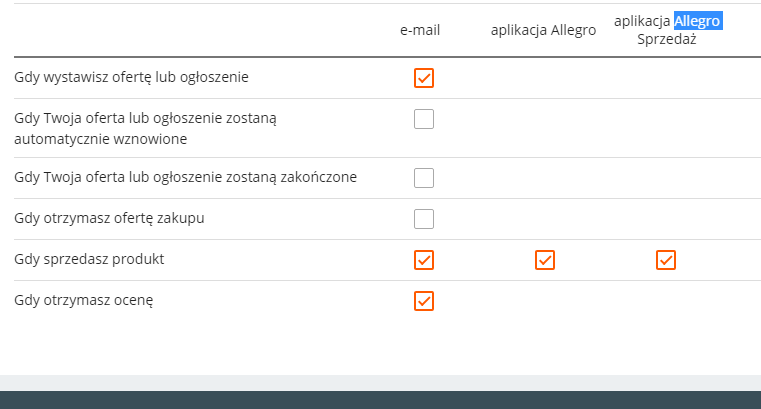Select the 'Gdy sprzedasz produkt' label
Image resolution: width=761 pixels, height=409 pixels.
click(x=90, y=259)
